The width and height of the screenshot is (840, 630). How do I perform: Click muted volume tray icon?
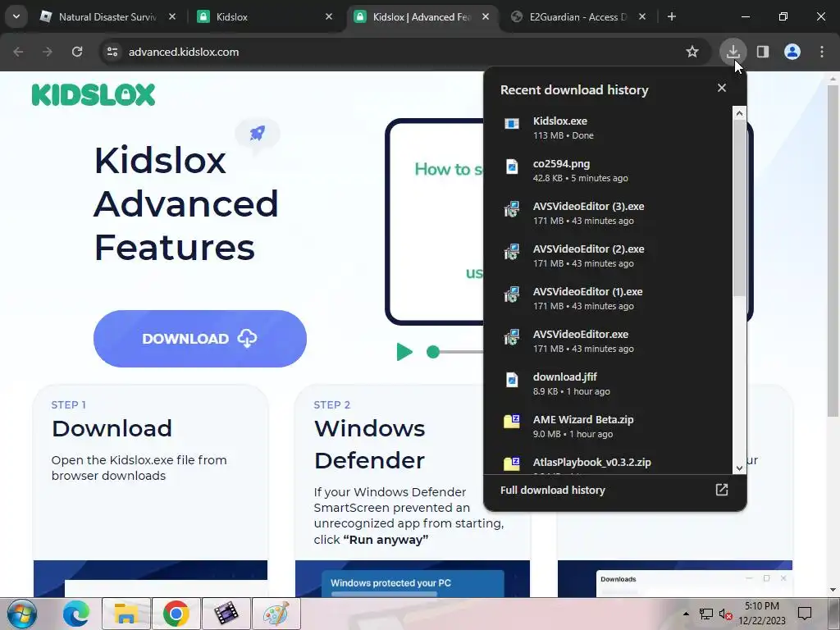[725, 614]
